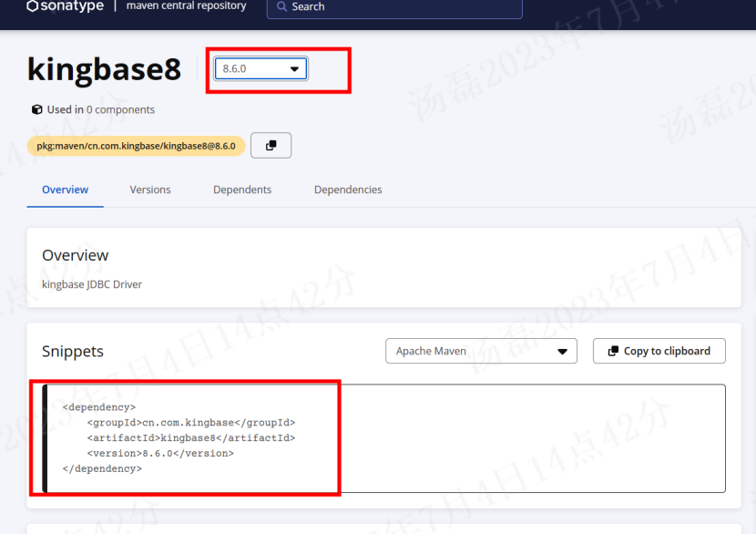The width and height of the screenshot is (756, 534).
Task: Click into the Search input field
Action: point(394,7)
